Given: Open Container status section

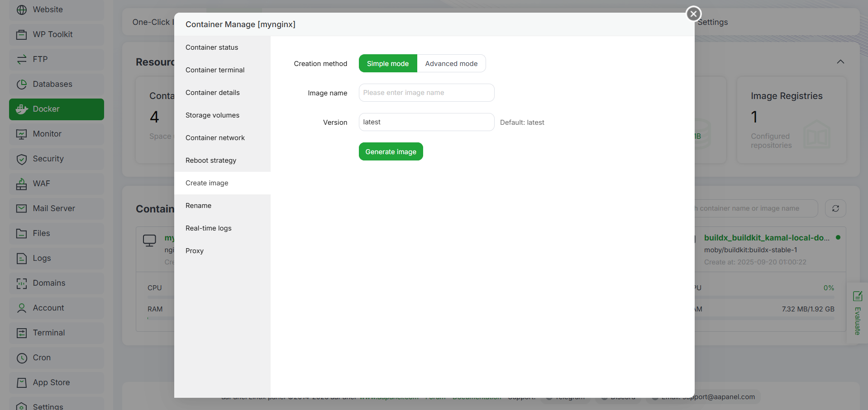Looking at the screenshot, I should (x=222, y=47).
